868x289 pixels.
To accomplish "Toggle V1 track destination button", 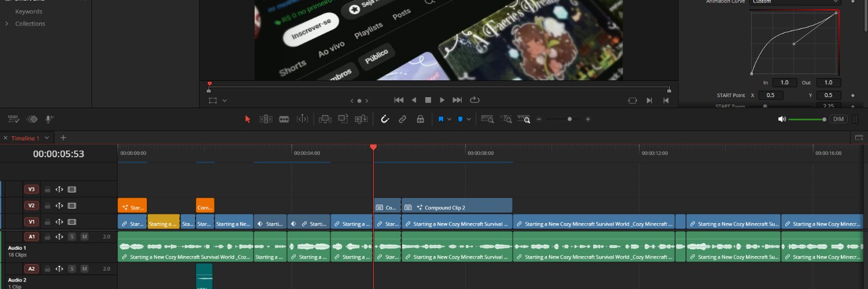I will [31, 221].
